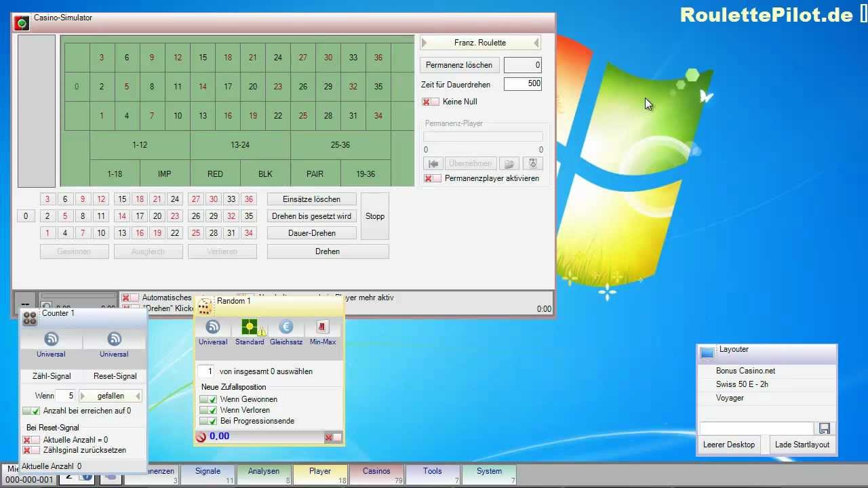Select the Min-Max icon
The width and height of the screenshot is (868, 488).
click(322, 327)
